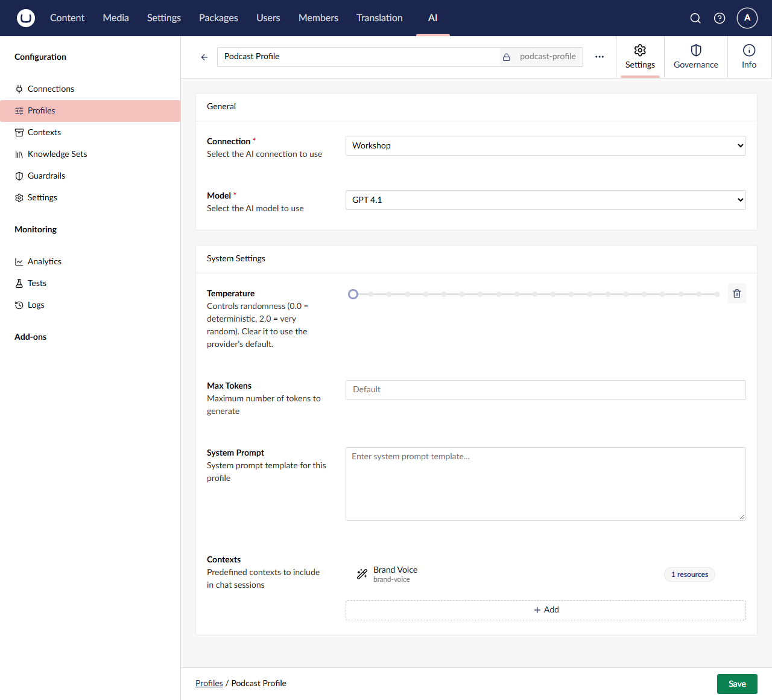Click the Brand Voice context entry
The image size is (772, 700).
(546, 574)
